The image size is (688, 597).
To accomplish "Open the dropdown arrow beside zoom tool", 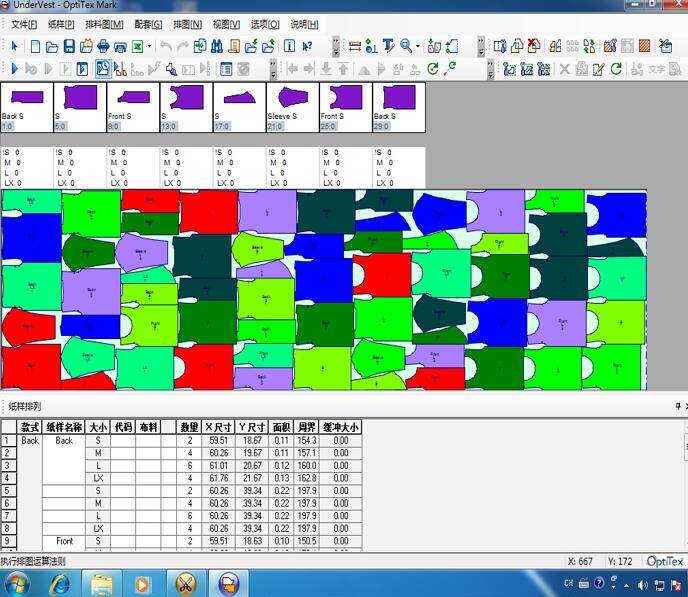I will point(418,46).
